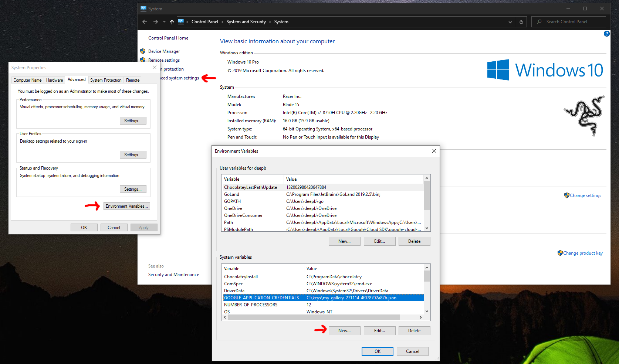Click Change product key link

coord(580,253)
